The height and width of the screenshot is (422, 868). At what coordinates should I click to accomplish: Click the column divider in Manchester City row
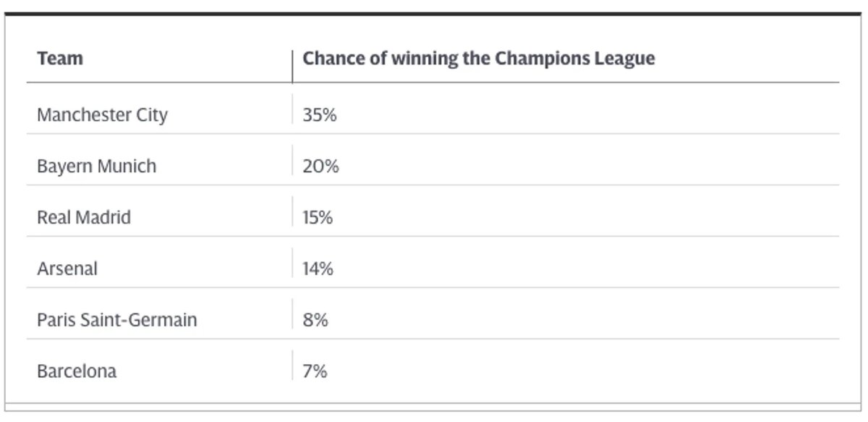tap(292, 109)
